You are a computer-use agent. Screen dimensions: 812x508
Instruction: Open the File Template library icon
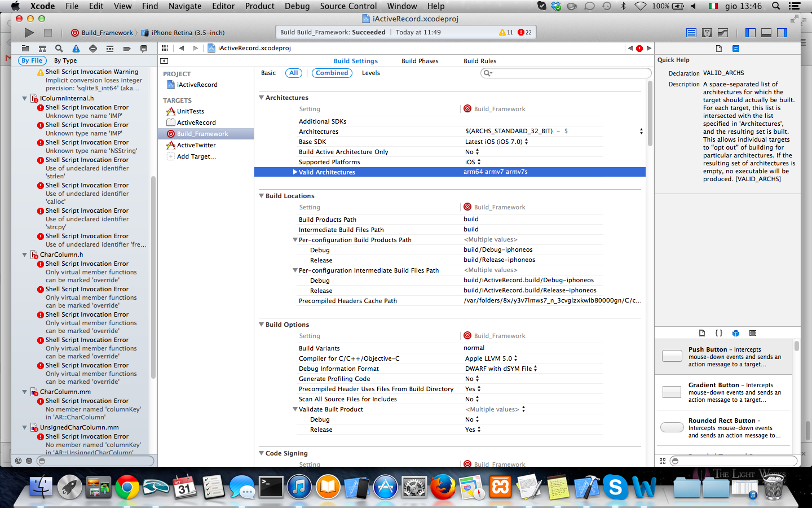click(702, 333)
